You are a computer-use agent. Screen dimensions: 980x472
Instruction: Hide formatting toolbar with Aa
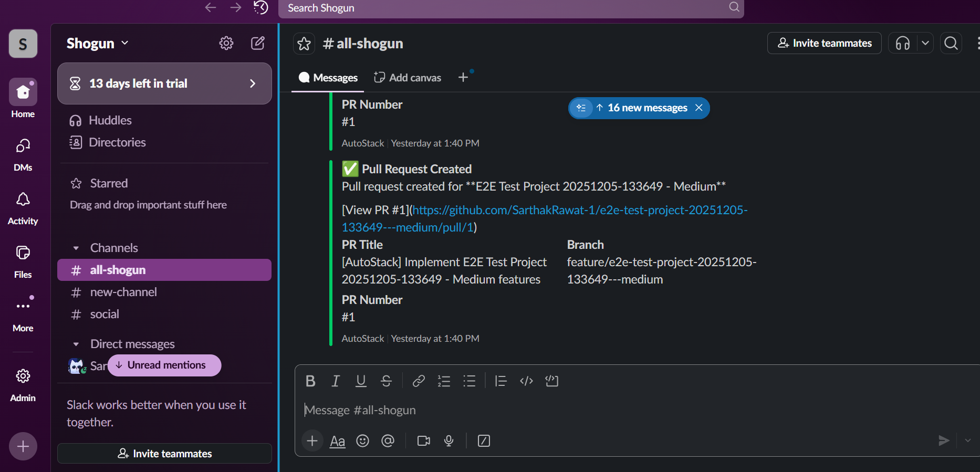click(338, 441)
